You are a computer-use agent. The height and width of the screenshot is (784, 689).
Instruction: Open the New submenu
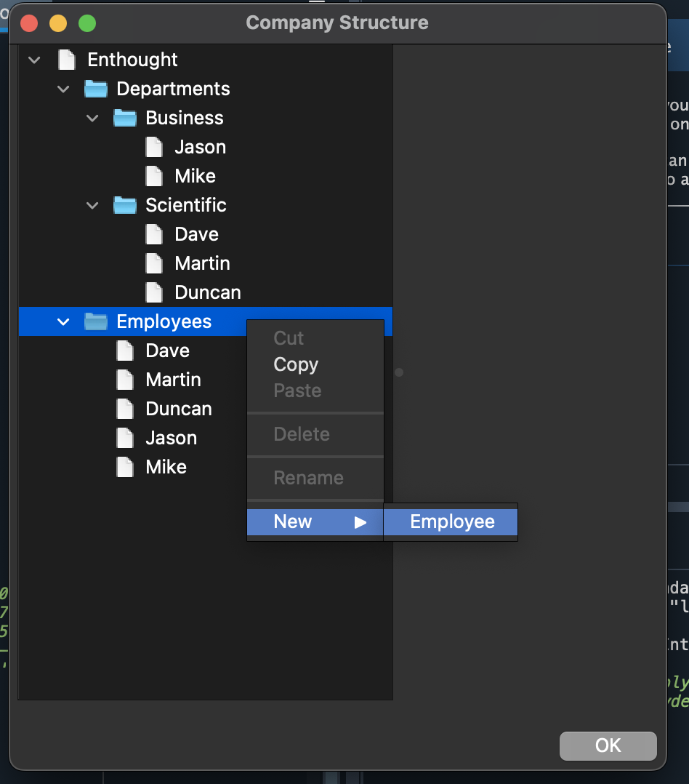click(292, 521)
